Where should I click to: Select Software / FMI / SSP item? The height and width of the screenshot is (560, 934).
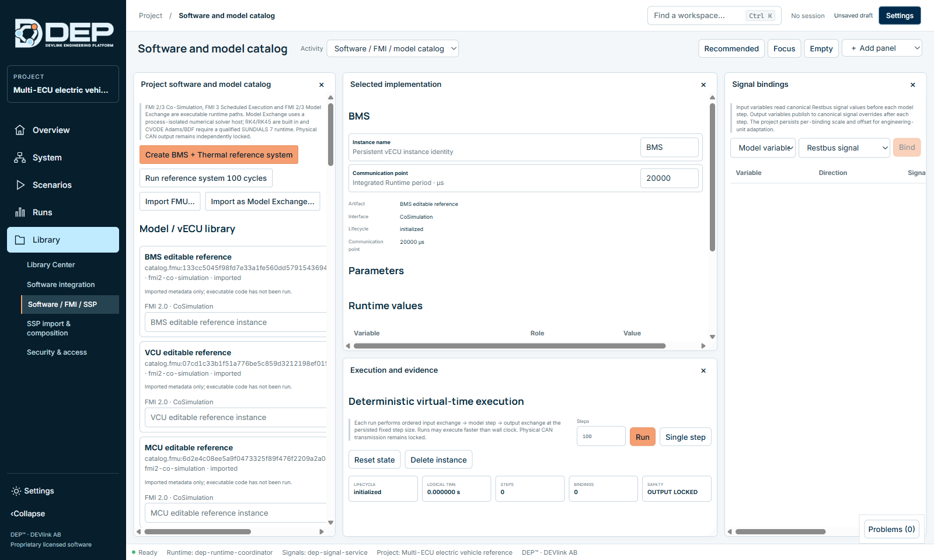[x=70, y=304]
